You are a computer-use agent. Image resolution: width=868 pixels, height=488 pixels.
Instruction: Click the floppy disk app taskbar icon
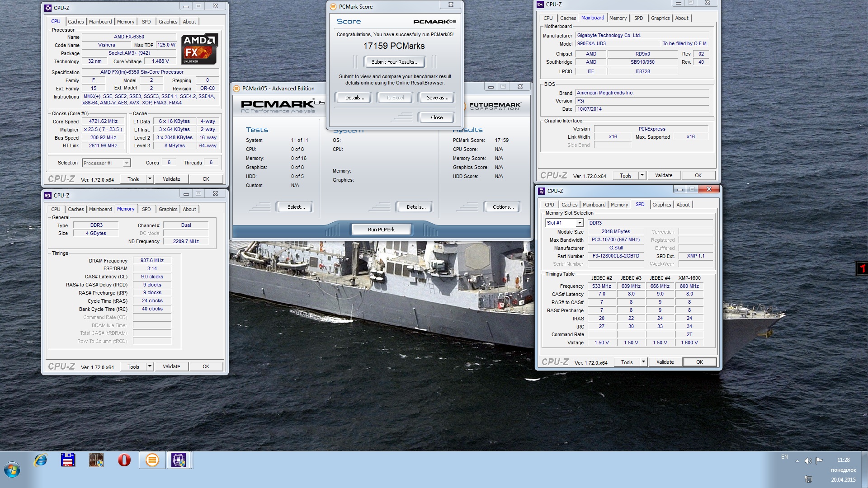tap(68, 460)
